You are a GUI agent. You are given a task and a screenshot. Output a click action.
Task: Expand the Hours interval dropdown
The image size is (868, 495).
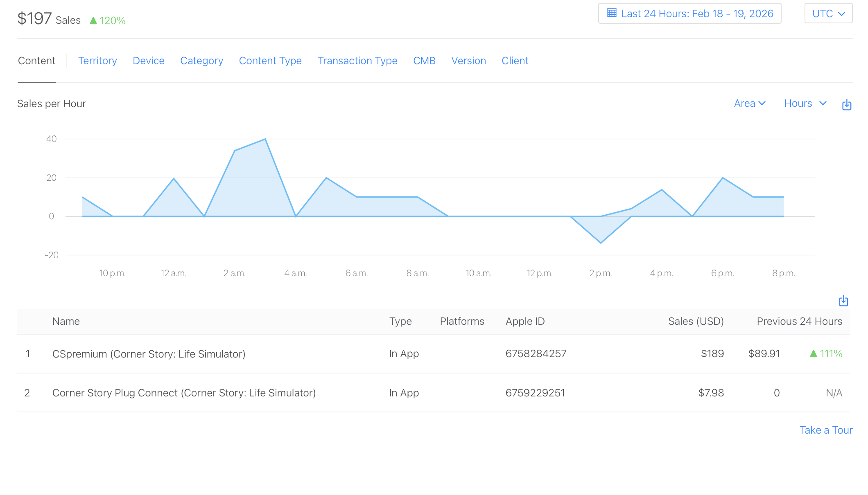(x=804, y=103)
